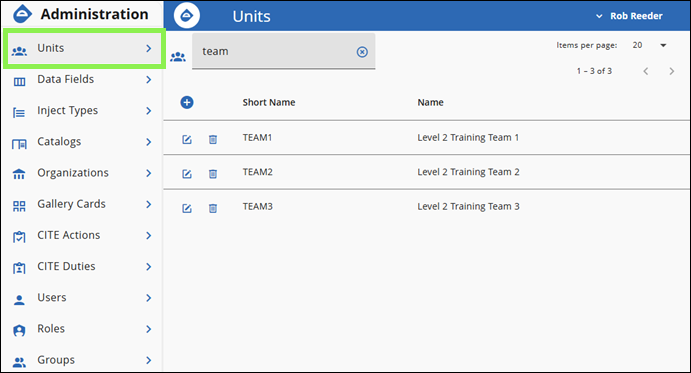Select Level 2 Training Team 2 text
Screen dimensions: 691x373
(468, 172)
